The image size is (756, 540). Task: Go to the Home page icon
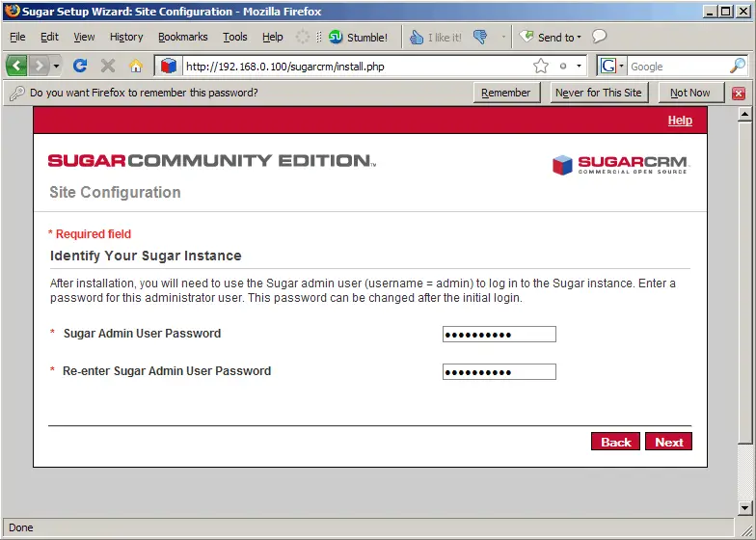[x=136, y=66]
